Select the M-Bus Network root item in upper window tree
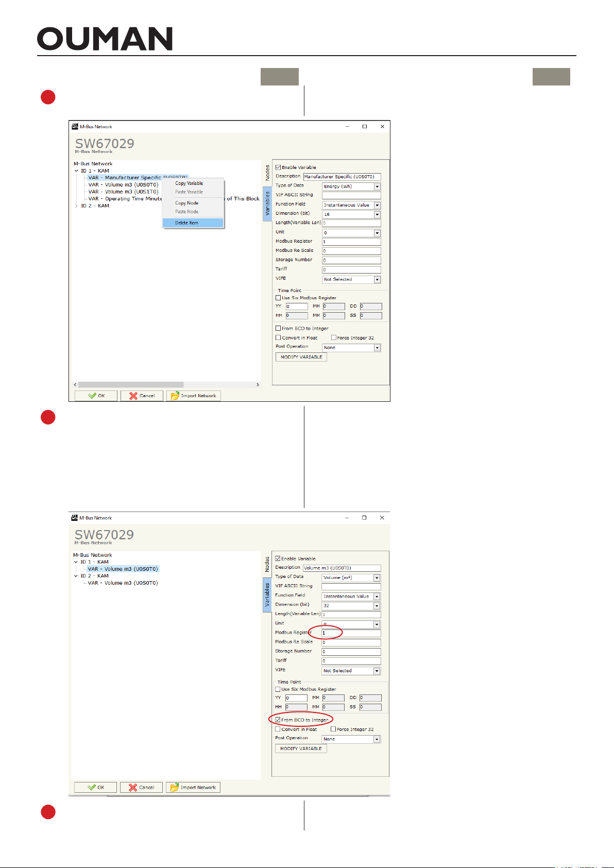614x868 pixels. [93, 164]
